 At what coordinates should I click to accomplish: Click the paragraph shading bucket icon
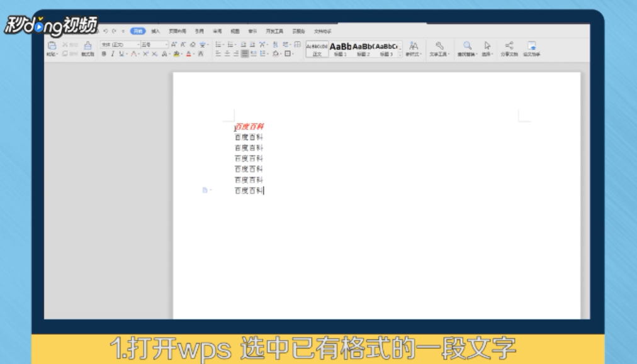[x=276, y=54]
